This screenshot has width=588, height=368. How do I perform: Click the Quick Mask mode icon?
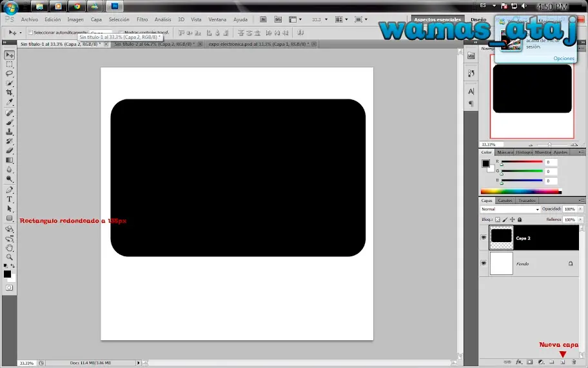10,288
